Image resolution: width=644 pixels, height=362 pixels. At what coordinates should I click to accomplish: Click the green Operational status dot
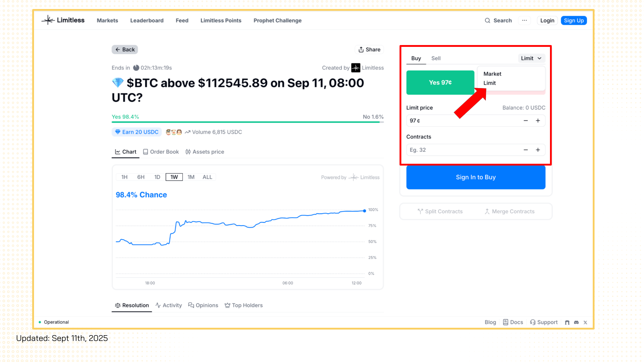(x=40, y=322)
